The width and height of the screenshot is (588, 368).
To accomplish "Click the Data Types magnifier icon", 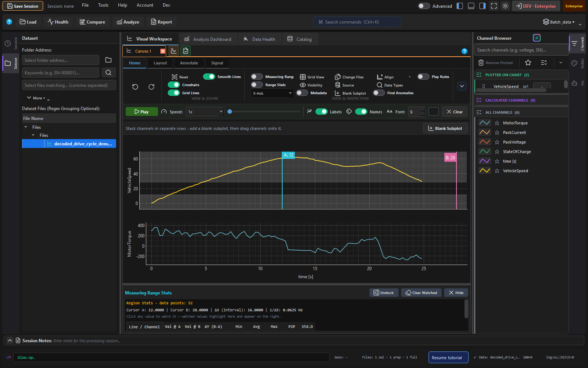I will [380, 85].
